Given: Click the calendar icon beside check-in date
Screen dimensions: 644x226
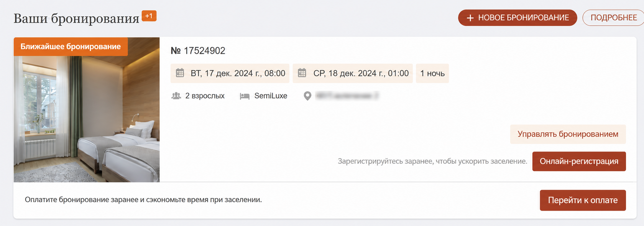Looking at the screenshot, I should (180, 73).
